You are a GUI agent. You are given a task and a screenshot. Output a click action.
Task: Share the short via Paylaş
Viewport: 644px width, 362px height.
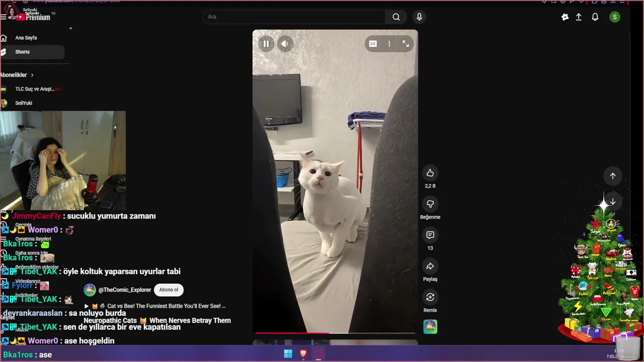(430, 266)
